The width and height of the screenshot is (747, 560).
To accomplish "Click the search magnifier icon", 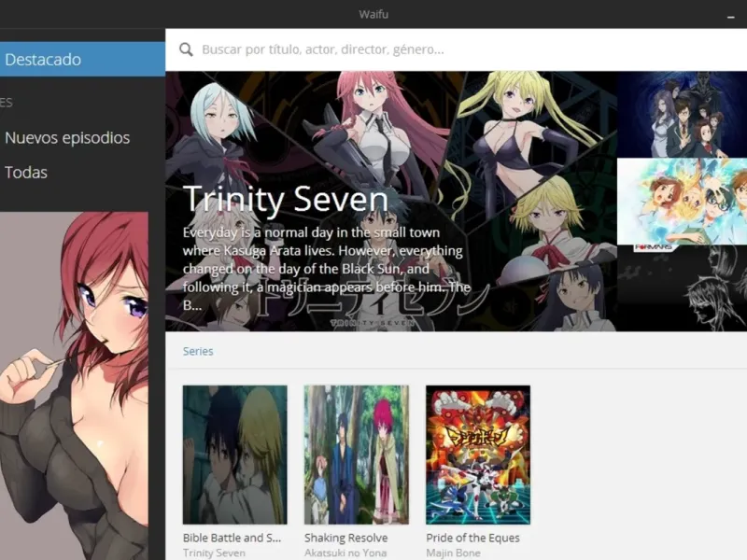I will (186, 49).
